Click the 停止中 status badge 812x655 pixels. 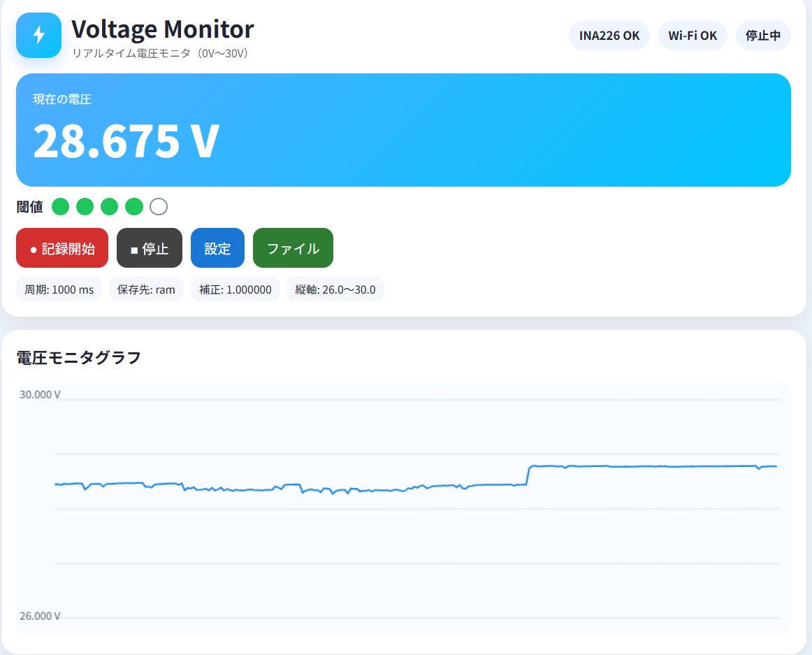coord(763,36)
